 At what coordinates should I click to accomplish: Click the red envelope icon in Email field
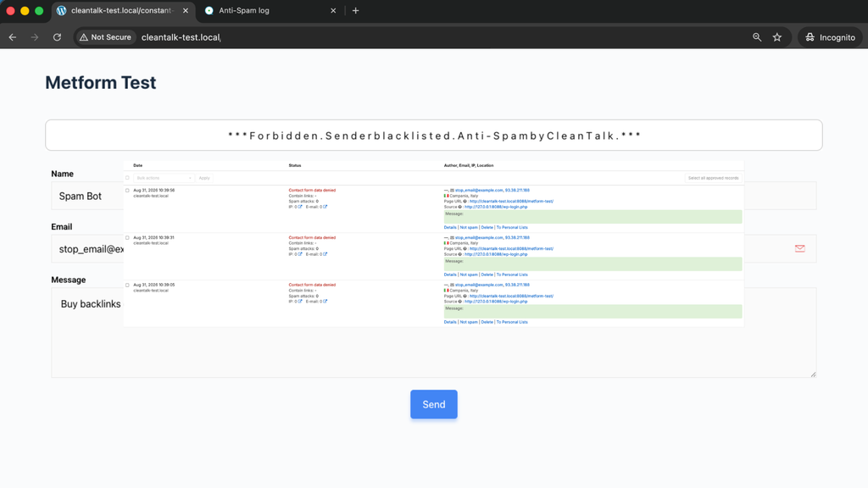pos(800,248)
